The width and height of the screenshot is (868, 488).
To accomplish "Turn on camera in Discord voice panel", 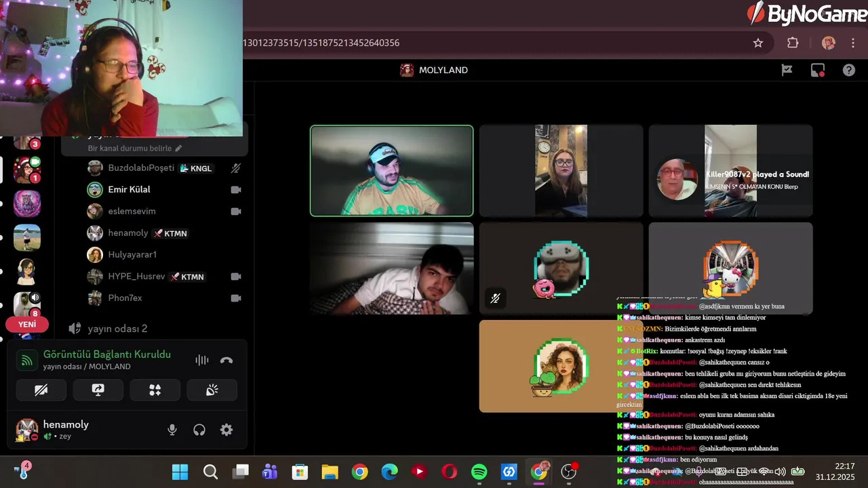I will (x=41, y=390).
